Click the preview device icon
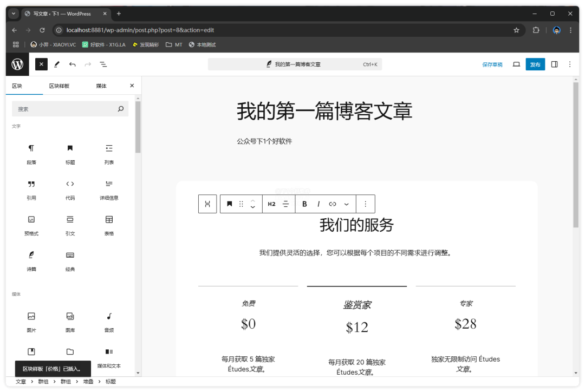The width and height of the screenshot is (585, 392). pos(516,64)
